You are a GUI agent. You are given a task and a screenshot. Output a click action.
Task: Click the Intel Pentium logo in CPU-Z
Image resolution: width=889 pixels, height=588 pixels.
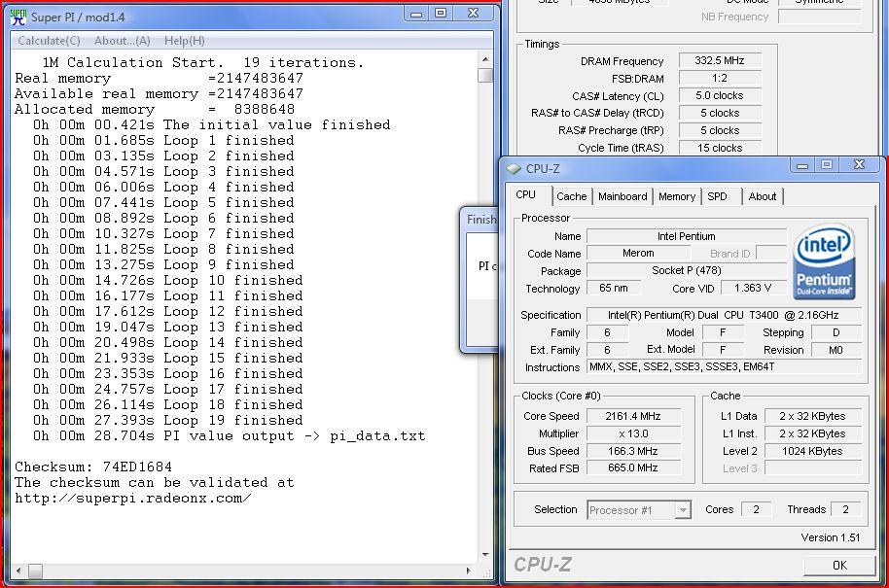824,261
